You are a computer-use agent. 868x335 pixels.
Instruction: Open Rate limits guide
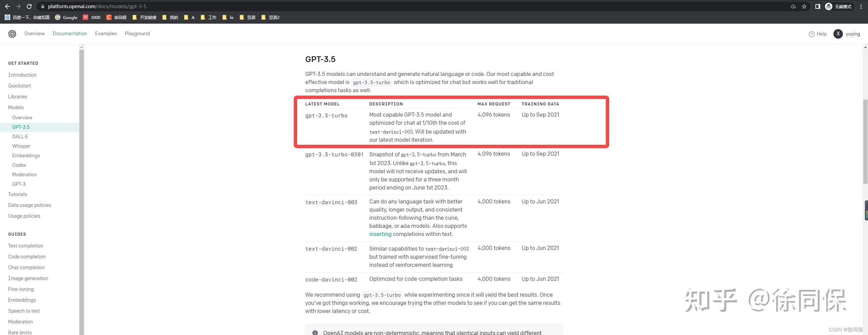pyautogui.click(x=20, y=332)
